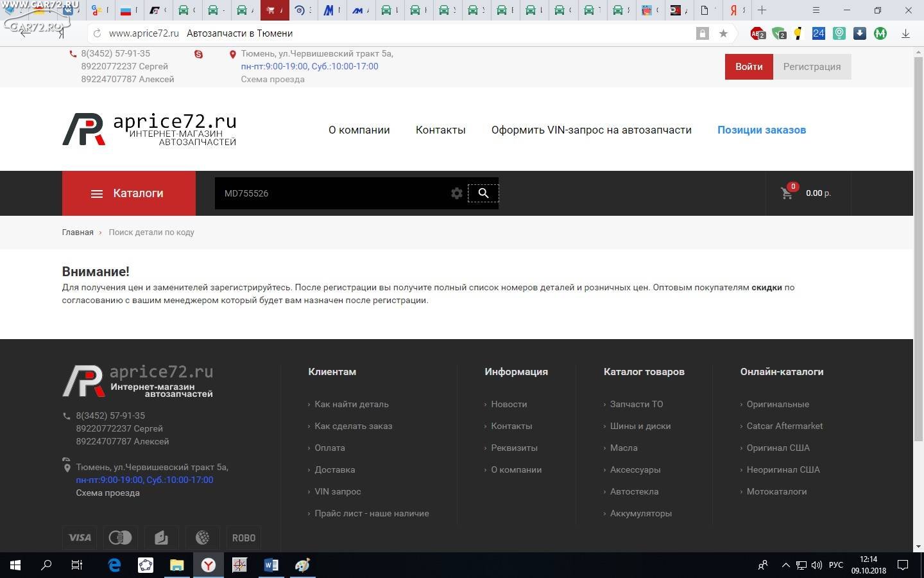924x578 pixels.
Task: Open Paint from the taskbar
Action: point(302,565)
